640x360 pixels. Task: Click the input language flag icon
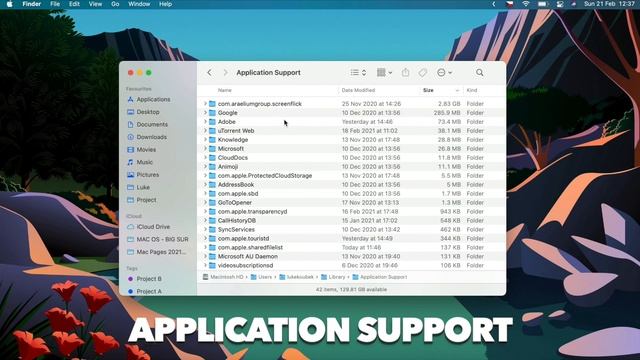tap(510, 4)
